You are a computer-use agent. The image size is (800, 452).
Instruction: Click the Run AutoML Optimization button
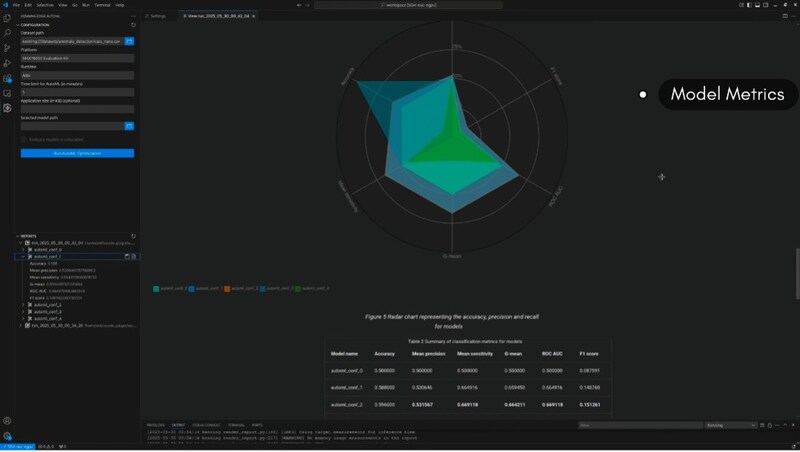tap(77, 153)
